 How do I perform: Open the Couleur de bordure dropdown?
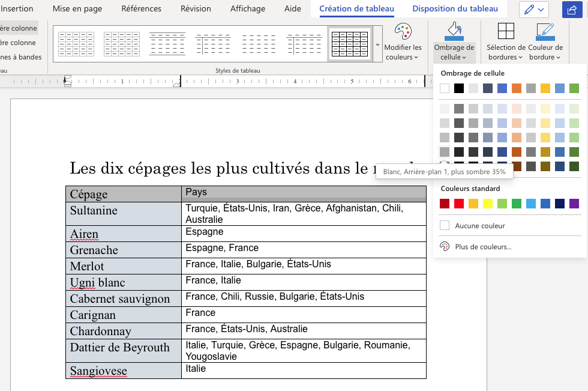545,52
